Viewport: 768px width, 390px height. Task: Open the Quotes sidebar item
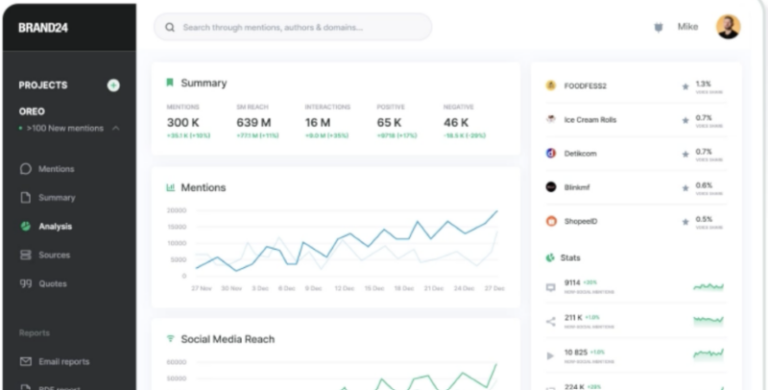point(53,284)
